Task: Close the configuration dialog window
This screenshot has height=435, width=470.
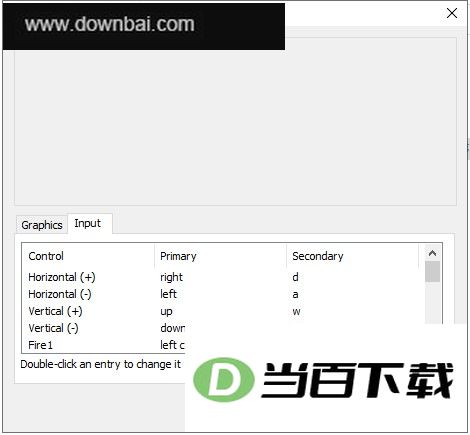Action: click(x=452, y=13)
